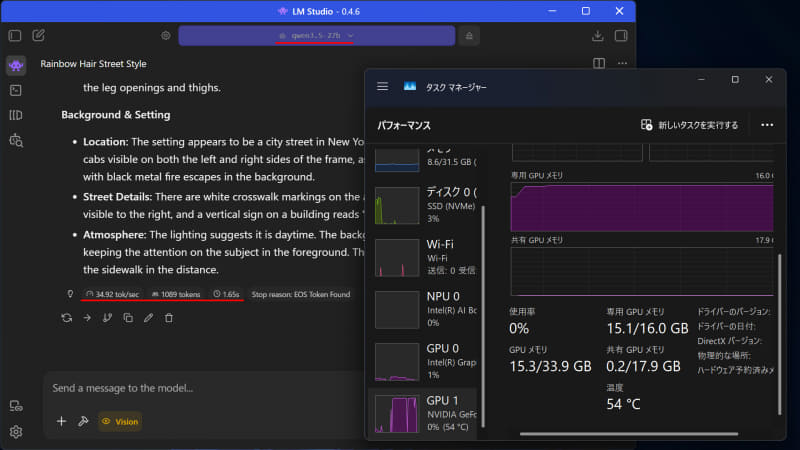The image size is (800, 450).
Task: Open the qwen3.5-27b model selector dropdown
Action: tap(316, 36)
